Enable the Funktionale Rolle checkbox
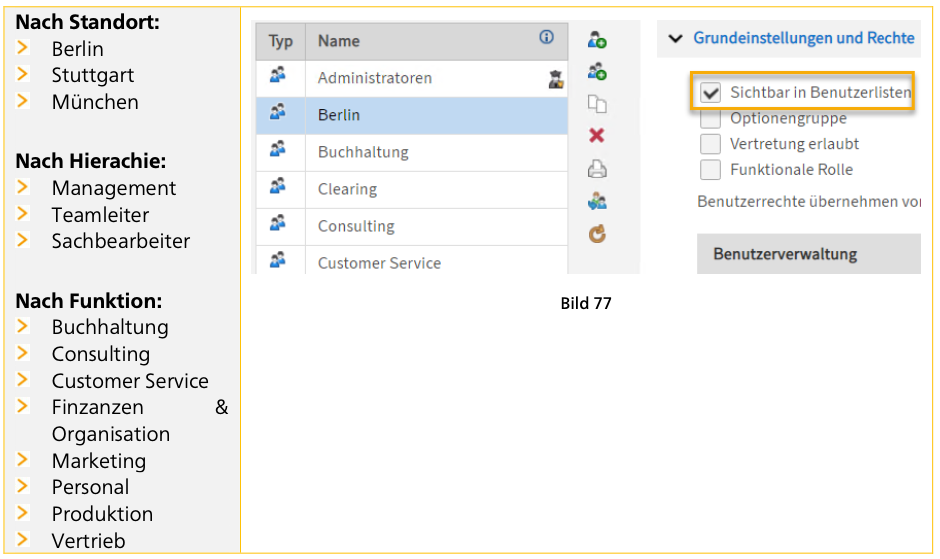This screenshot has height=559, width=940. point(710,170)
